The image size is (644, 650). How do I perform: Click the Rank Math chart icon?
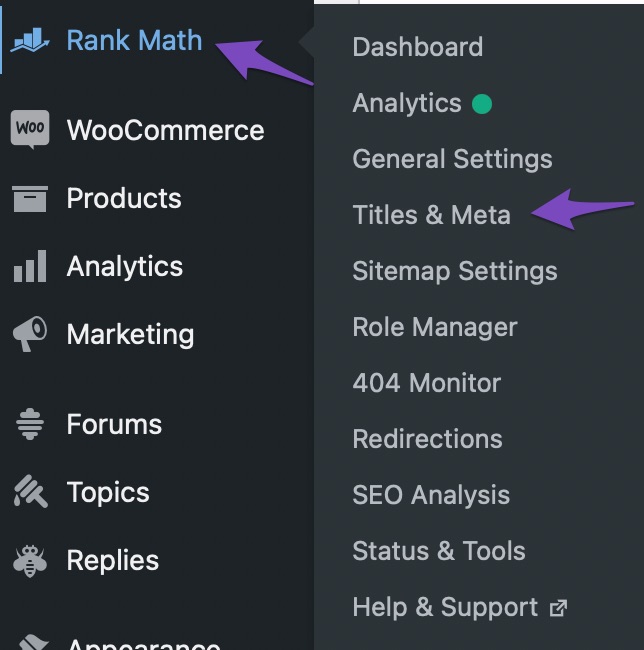30,40
